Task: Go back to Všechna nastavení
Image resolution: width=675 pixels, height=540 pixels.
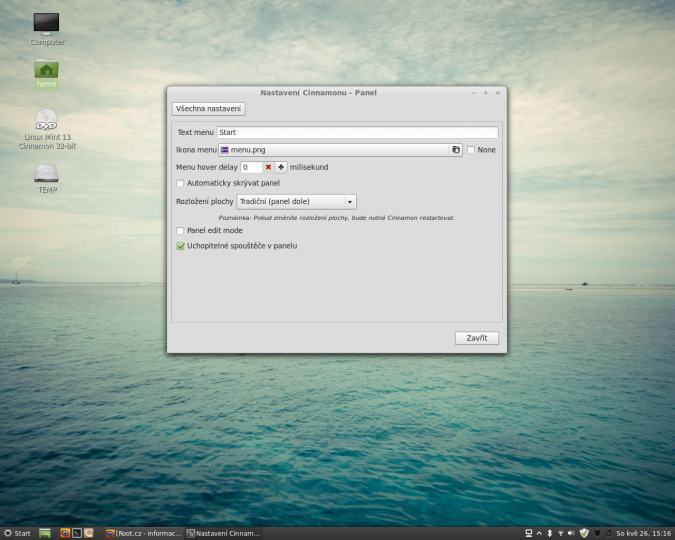Action: point(208,109)
